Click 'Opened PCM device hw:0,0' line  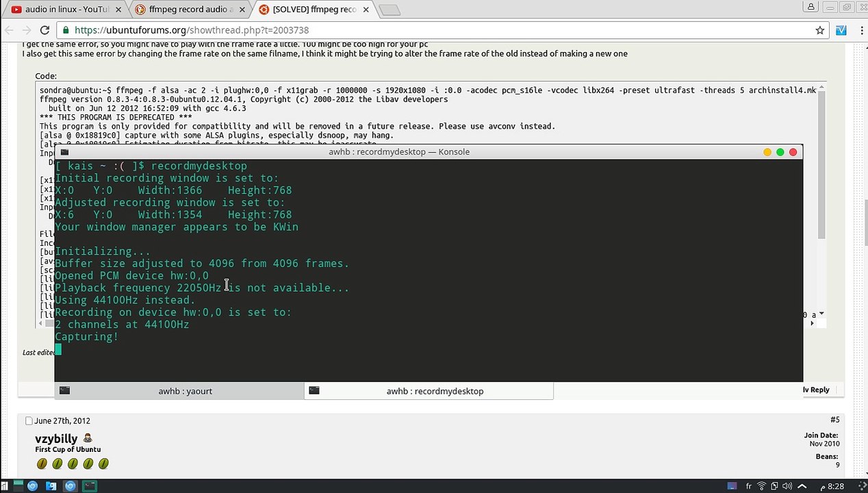[132, 276]
